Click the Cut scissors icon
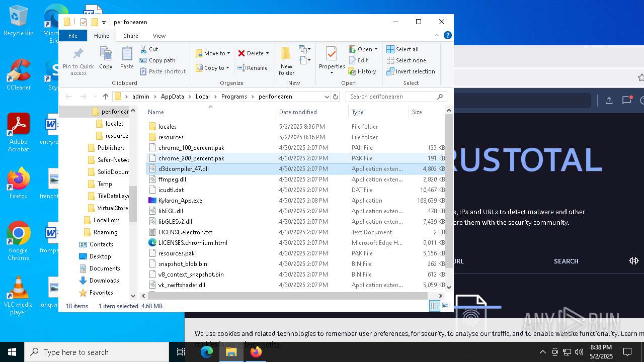 click(143, 49)
